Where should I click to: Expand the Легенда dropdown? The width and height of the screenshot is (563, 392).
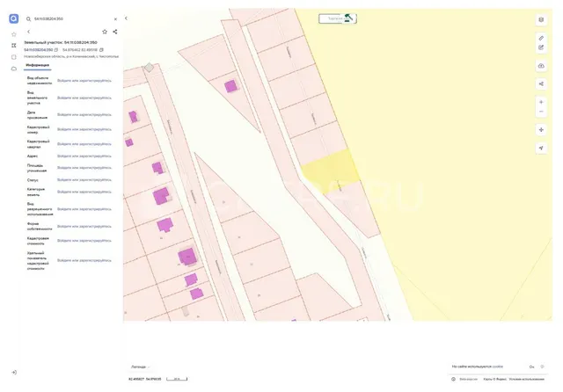click(x=140, y=367)
